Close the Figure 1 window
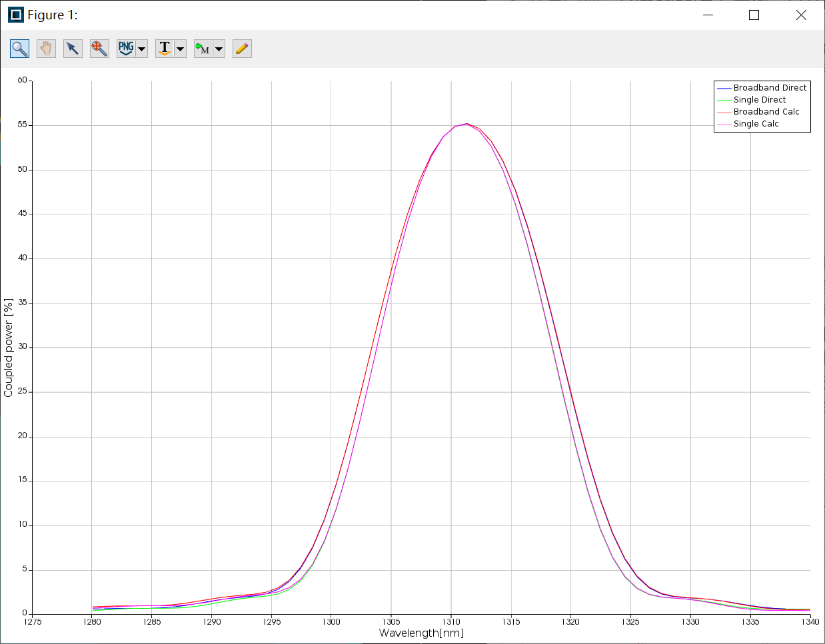Screen dimensions: 825x644 point(801,15)
